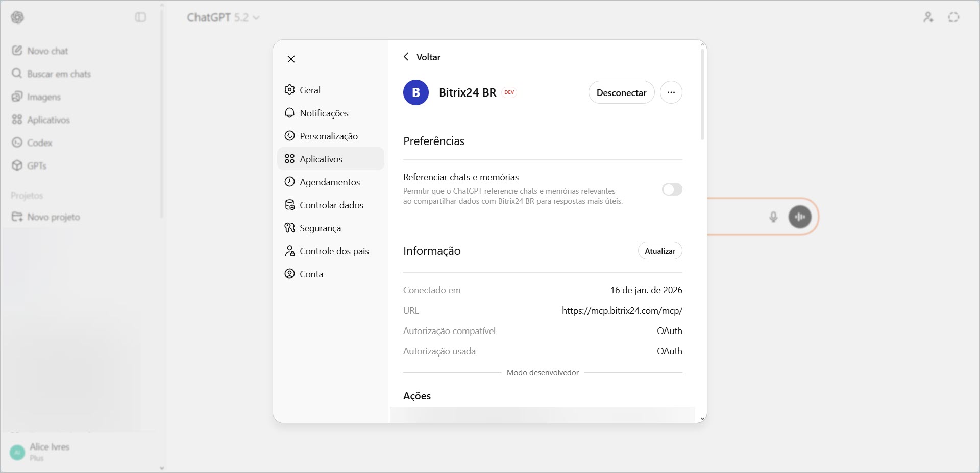Select Agendamentos clock icon
Image resolution: width=980 pixels, height=473 pixels.
[x=289, y=182]
